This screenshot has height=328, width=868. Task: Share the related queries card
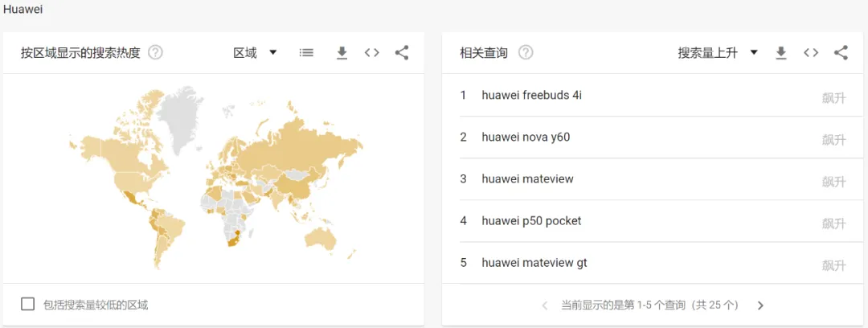(x=841, y=53)
